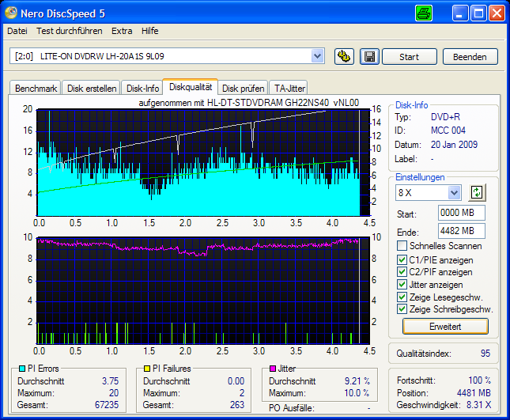Expand the LITE-ON drive selection dropdown
The height and width of the screenshot is (420, 510).
point(317,56)
